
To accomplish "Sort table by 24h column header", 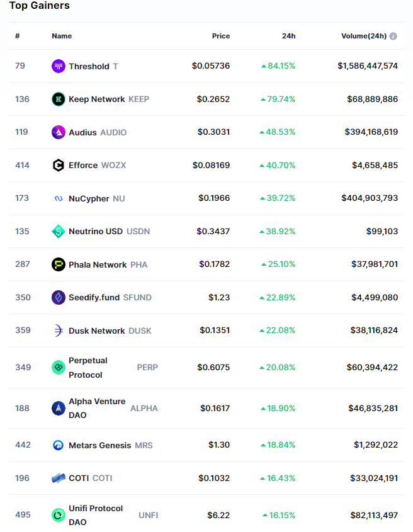I will pyautogui.click(x=288, y=37).
